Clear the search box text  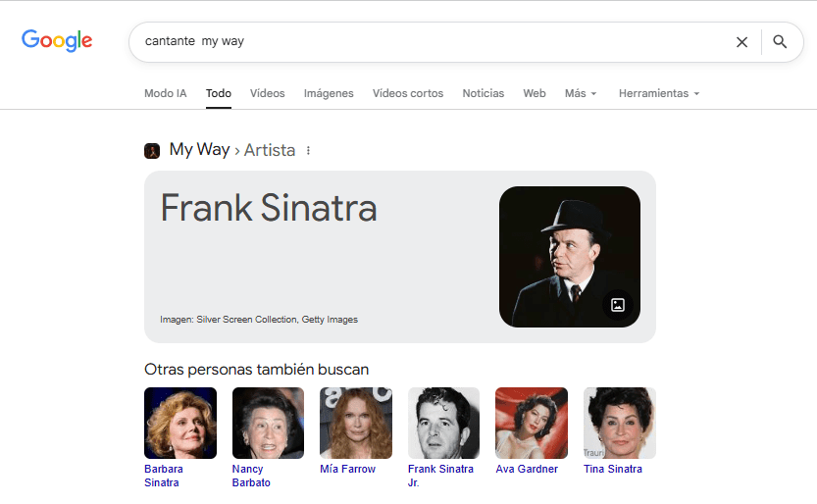click(x=741, y=42)
